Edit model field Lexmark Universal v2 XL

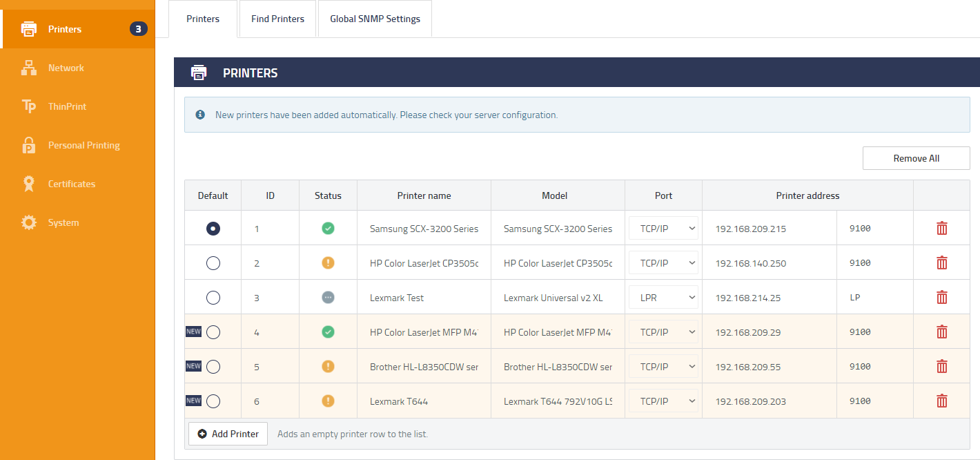point(558,297)
